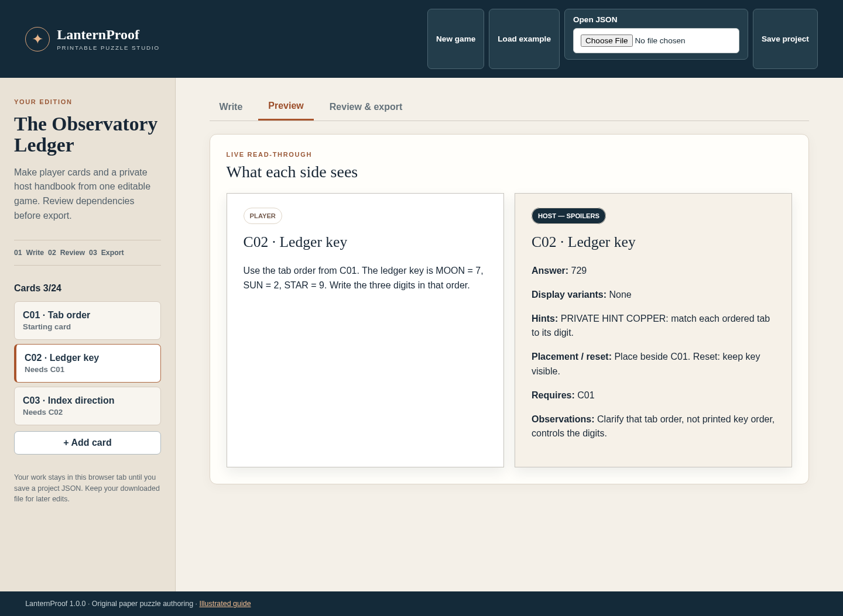Click the Observations line in host panel

[x=653, y=426]
